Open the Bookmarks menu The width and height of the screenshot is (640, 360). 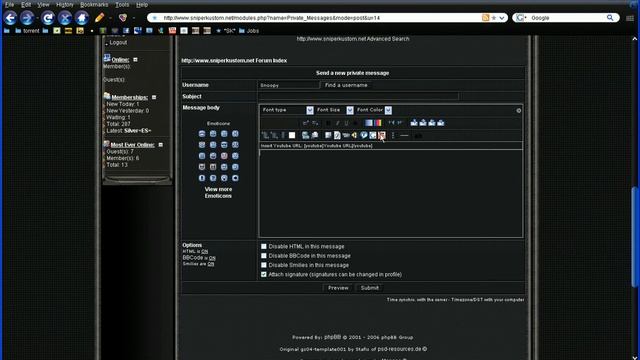pyautogui.click(x=94, y=4)
